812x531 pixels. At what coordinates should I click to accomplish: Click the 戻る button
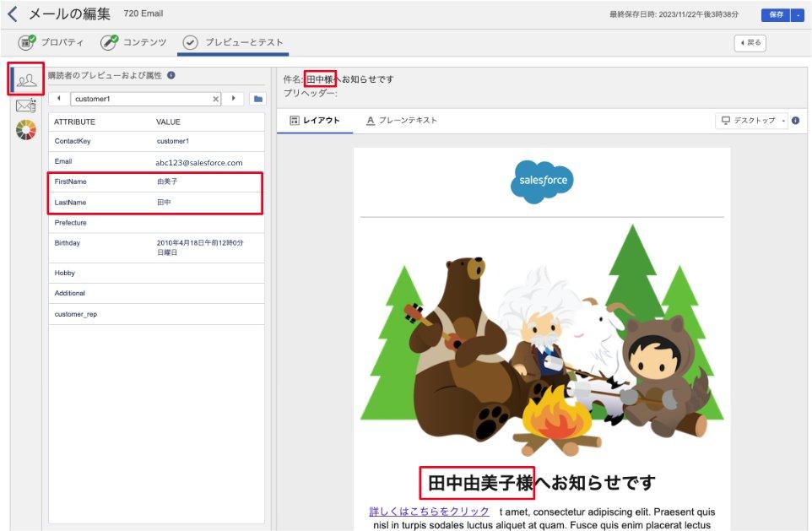(x=750, y=43)
